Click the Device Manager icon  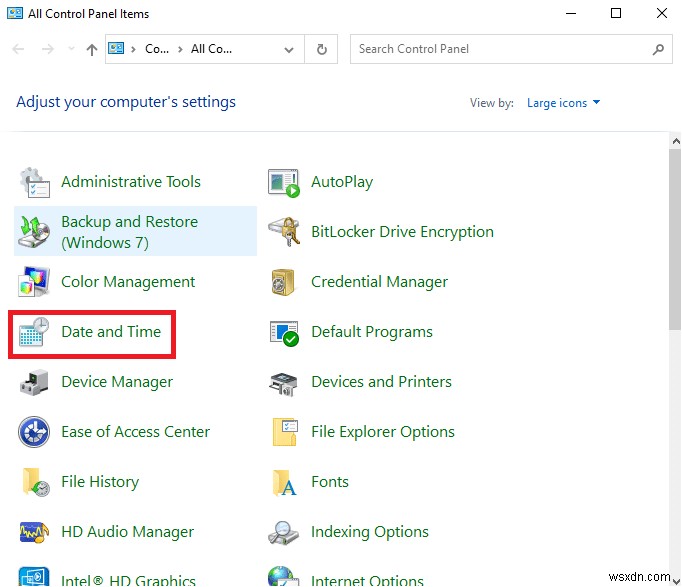coord(35,382)
